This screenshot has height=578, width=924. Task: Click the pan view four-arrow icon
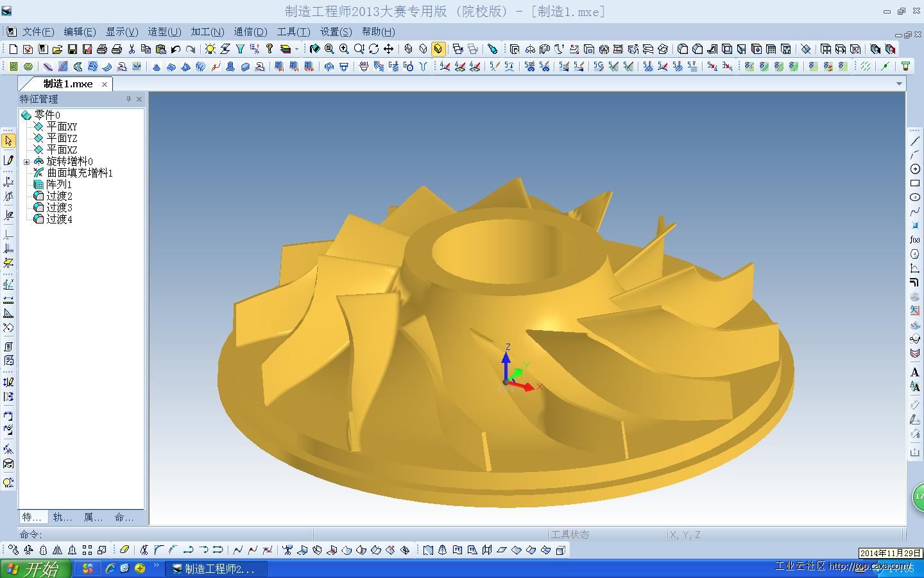[x=388, y=49]
